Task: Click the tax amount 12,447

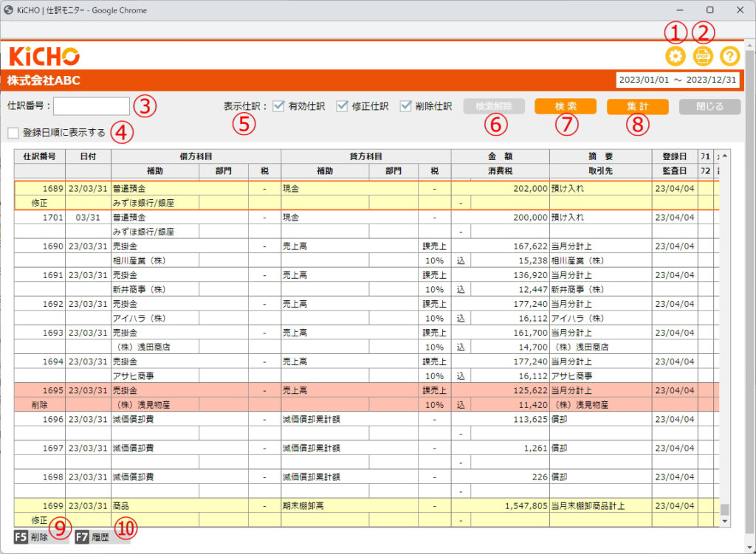Action: click(533, 289)
